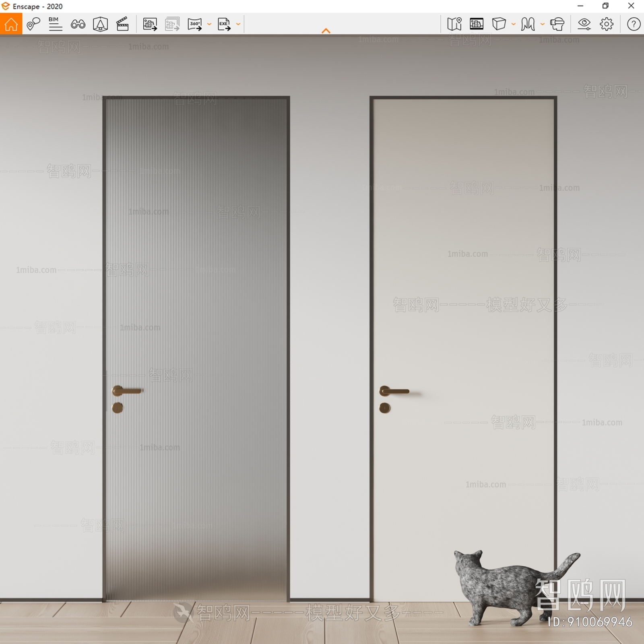Open the video editor clapperboard
This screenshot has height=644, width=644.
(122, 24)
